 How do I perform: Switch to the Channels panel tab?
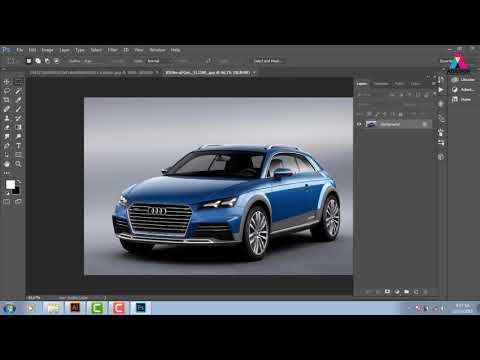[381, 84]
